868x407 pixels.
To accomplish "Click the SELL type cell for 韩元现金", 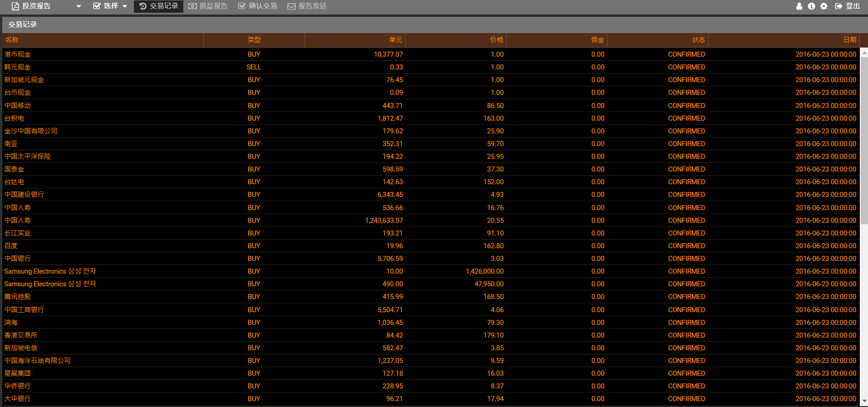I will [254, 67].
